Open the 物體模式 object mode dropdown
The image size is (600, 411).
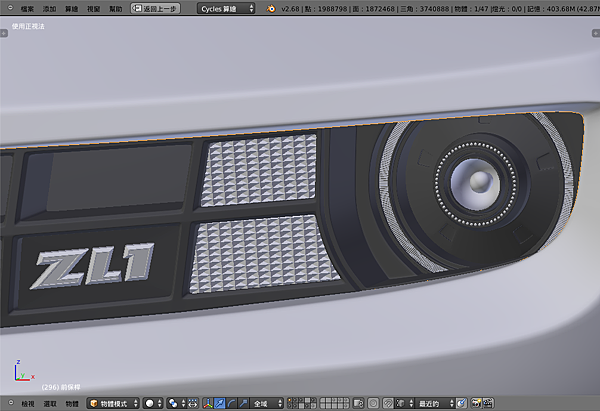pyautogui.click(x=113, y=403)
